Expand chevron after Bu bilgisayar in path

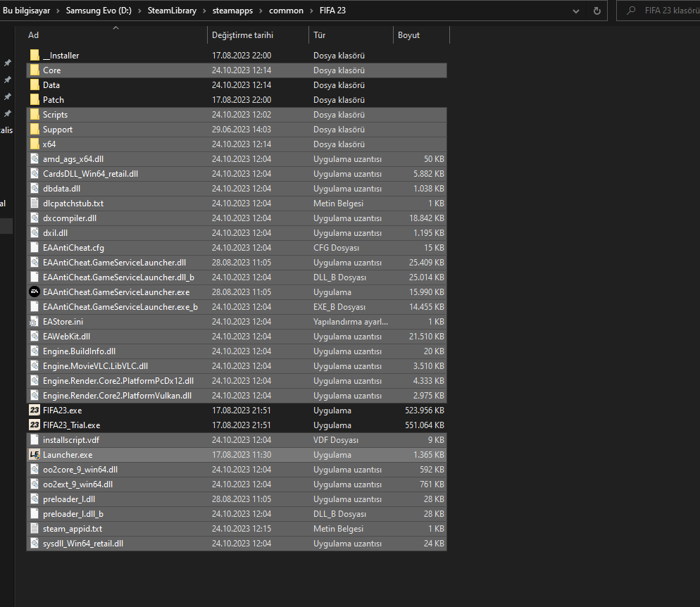pyautogui.click(x=58, y=11)
